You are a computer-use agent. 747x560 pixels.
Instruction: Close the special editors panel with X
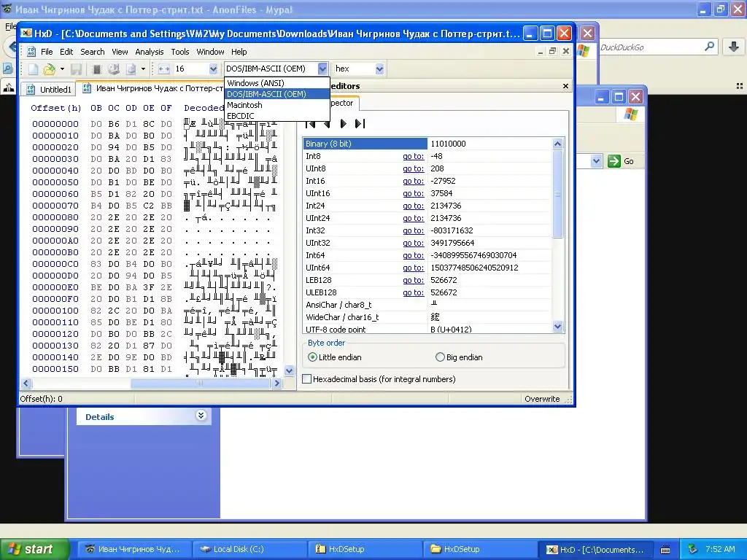click(565, 86)
